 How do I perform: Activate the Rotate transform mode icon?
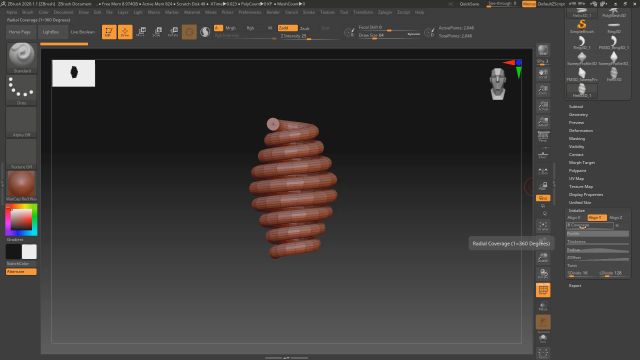pyautogui.click(x=173, y=31)
